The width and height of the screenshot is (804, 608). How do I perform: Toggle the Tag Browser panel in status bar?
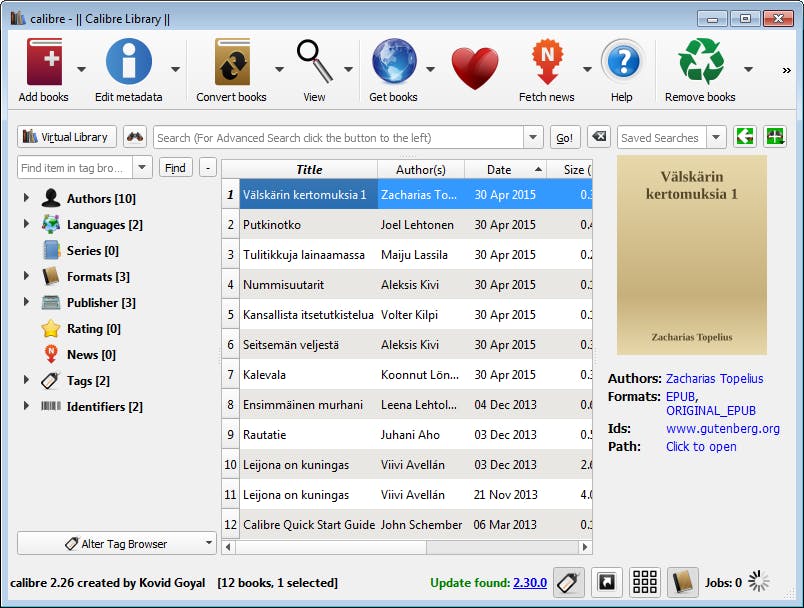point(569,582)
